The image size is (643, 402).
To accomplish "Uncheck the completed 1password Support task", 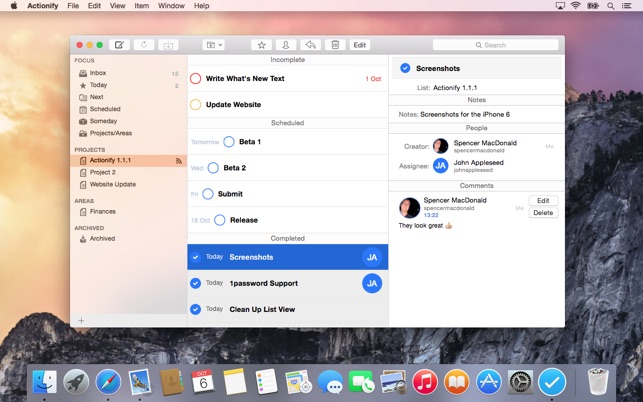I will pos(196,283).
